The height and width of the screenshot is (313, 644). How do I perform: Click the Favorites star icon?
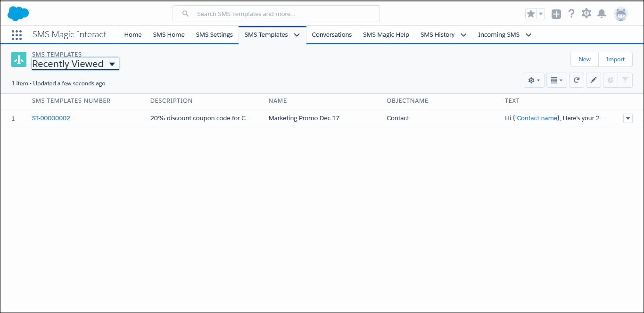coord(531,14)
